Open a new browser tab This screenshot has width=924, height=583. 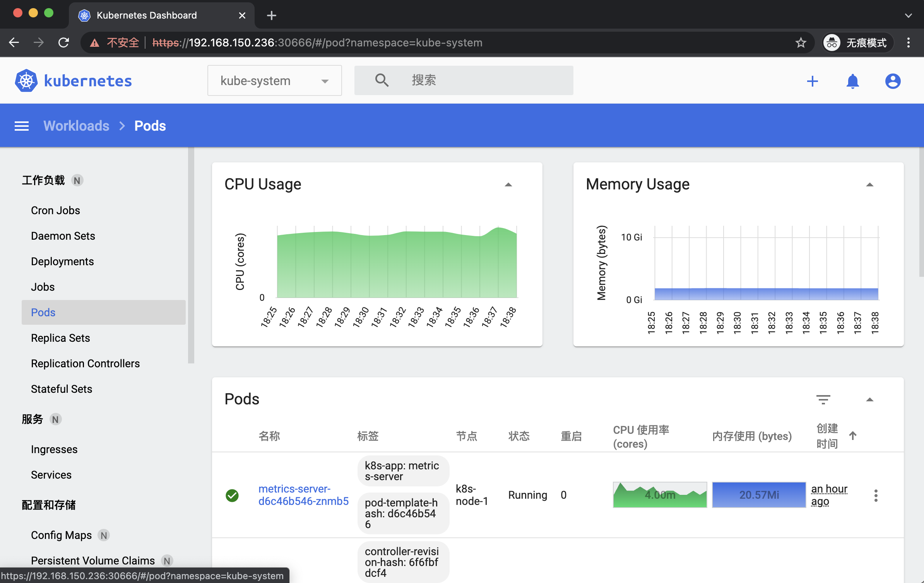pos(272,15)
